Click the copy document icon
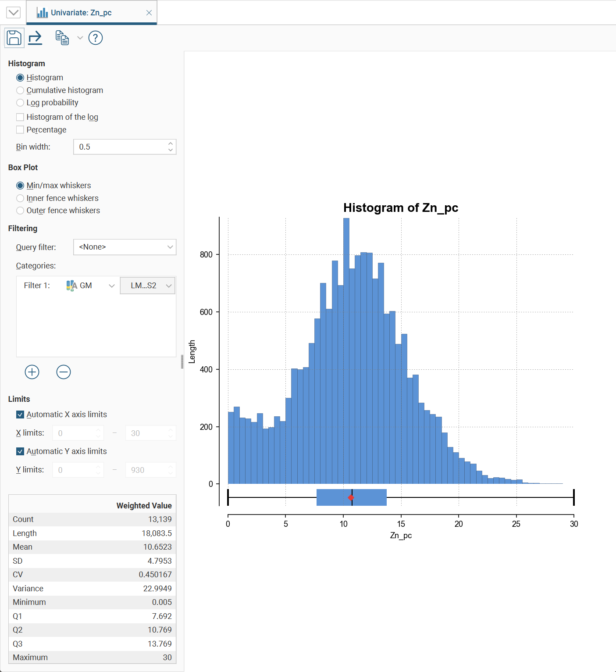The image size is (616, 672). pyautogui.click(x=62, y=38)
